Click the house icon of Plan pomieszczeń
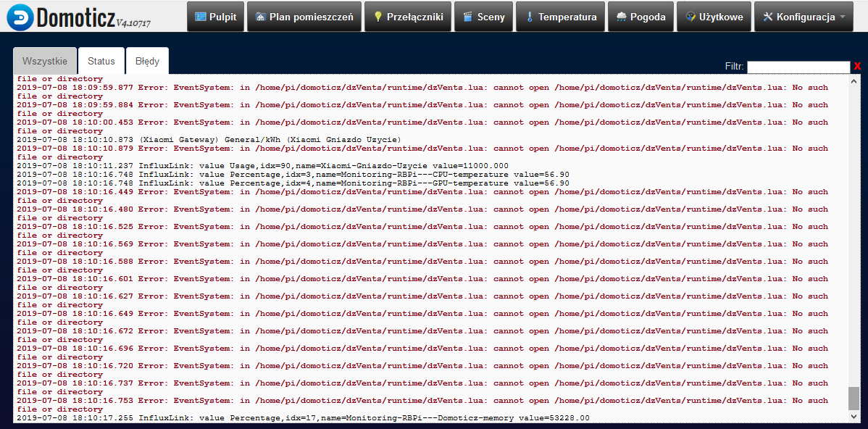Viewport: 868px width, 429px height. point(261,17)
